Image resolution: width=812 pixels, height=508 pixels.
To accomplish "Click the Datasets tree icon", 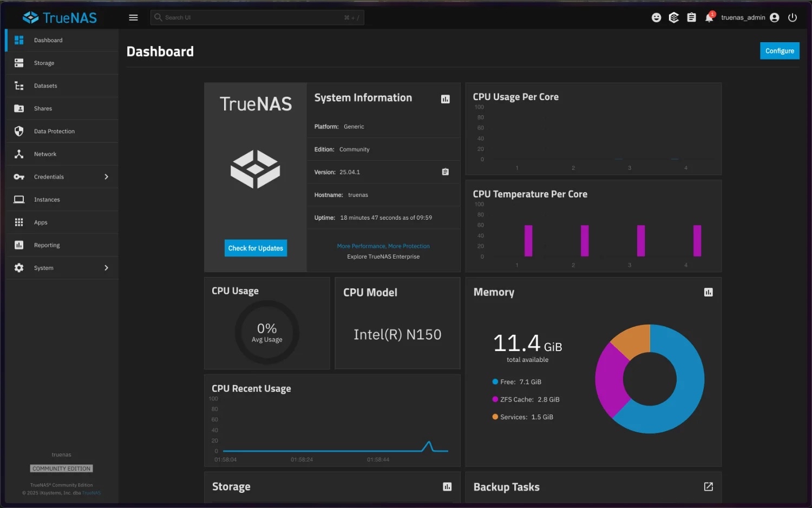I will click(19, 85).
